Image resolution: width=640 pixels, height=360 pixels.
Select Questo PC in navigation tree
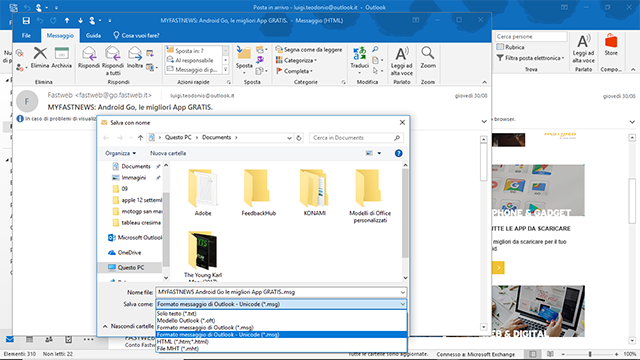point(131,268)
